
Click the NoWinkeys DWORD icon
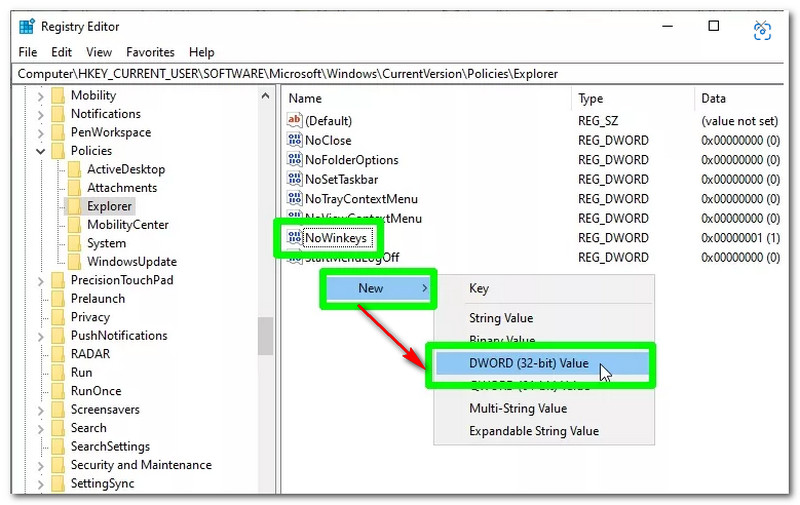click(x=294, y=238)
